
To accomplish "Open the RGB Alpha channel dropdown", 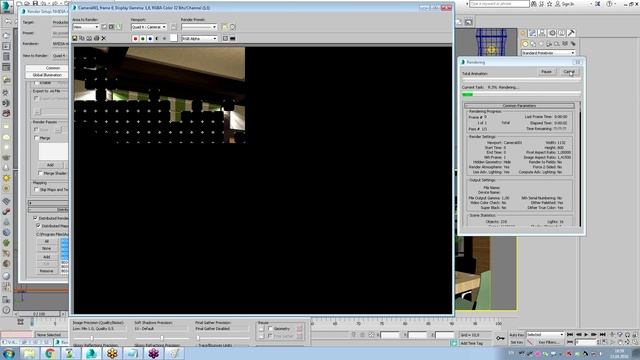I will [x=199, y=38].
